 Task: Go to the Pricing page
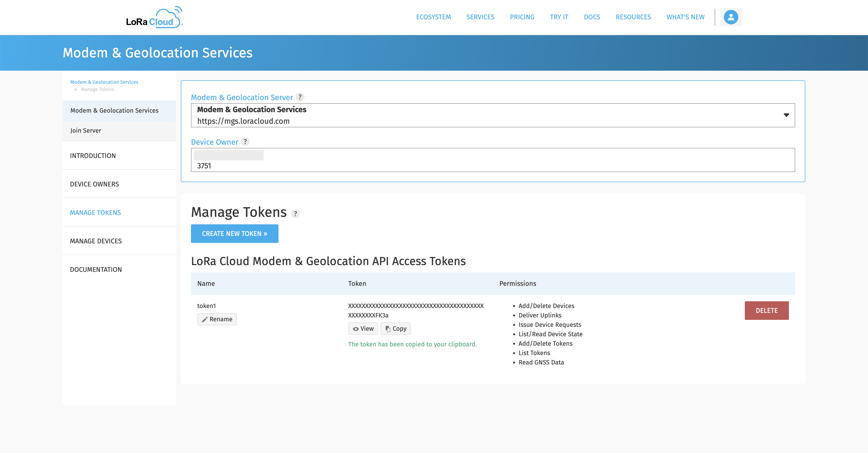coord(522,17)
